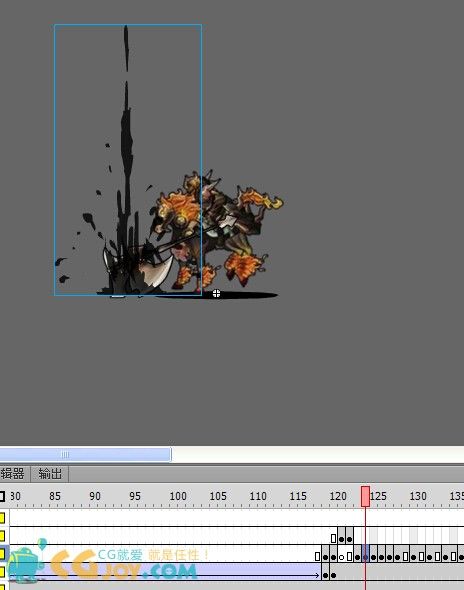
Task: Jump to frame 120 on the ruler
Action: point(338,496)
